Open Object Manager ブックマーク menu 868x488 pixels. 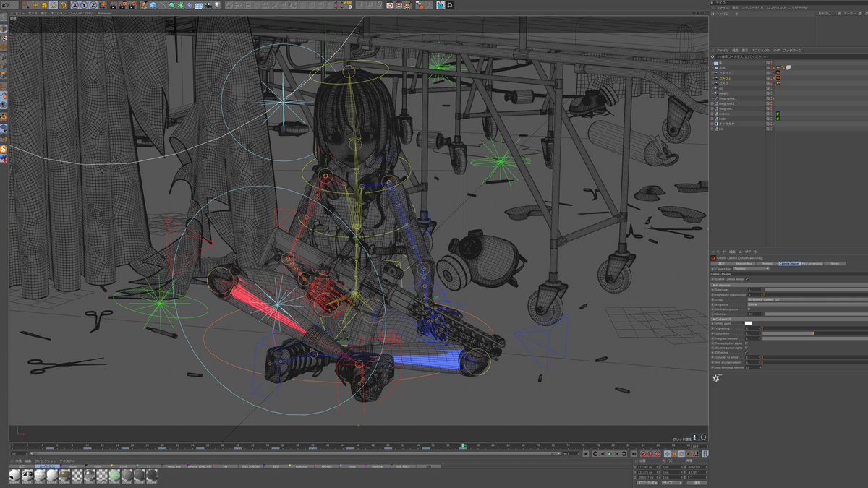click(x=792, y=51)
